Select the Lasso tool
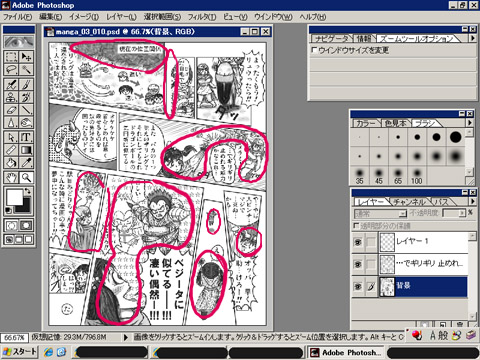 (x=11, y=69)
